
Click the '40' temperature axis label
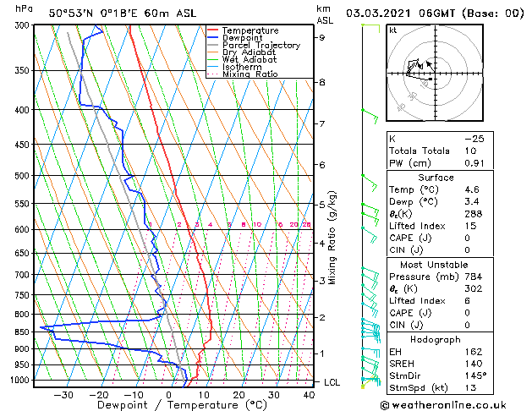(x=309, y=395)
